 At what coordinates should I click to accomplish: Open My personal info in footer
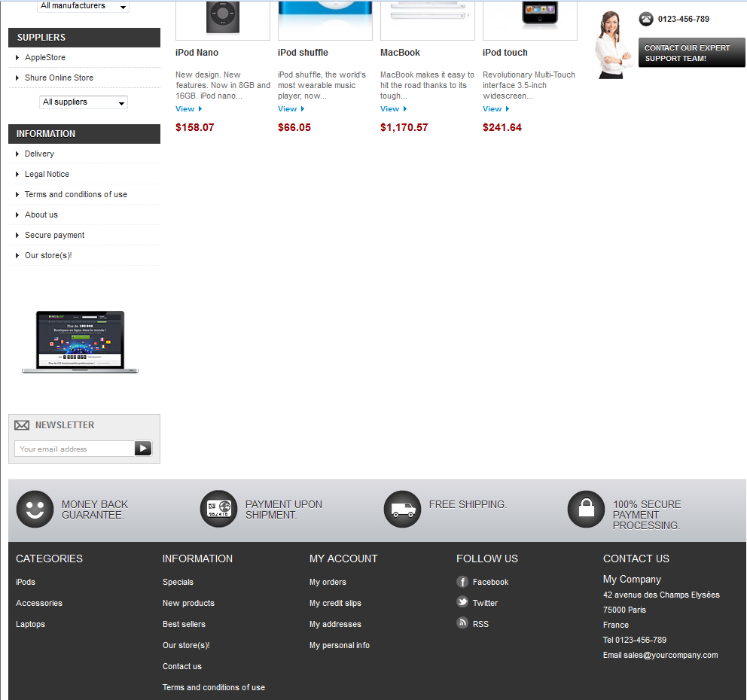[340, 645]
